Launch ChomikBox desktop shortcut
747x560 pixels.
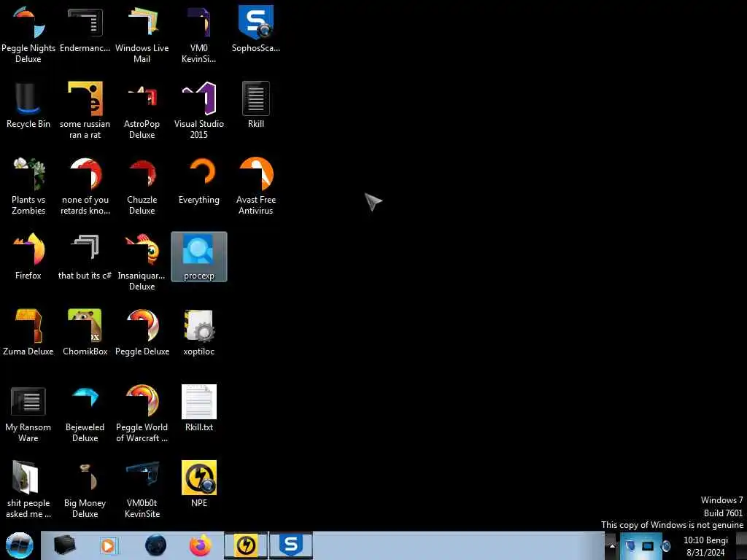pos(85,332)
